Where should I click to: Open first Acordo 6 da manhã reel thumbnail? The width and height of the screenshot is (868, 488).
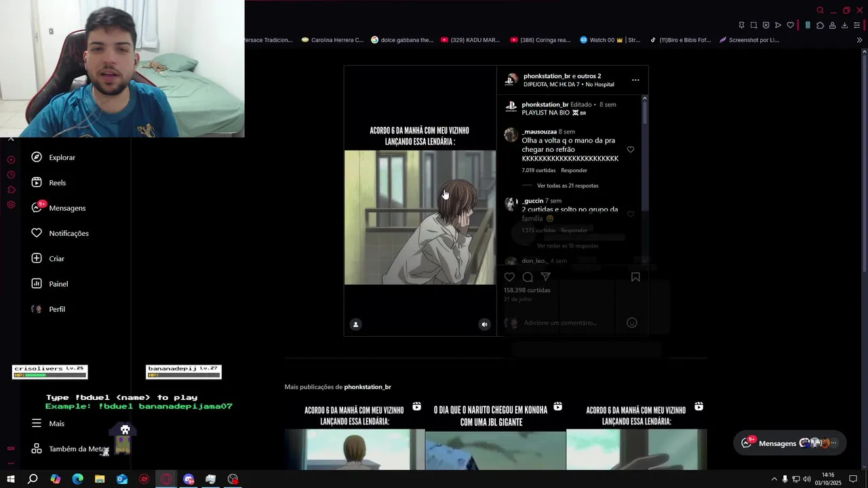[354, 435]
